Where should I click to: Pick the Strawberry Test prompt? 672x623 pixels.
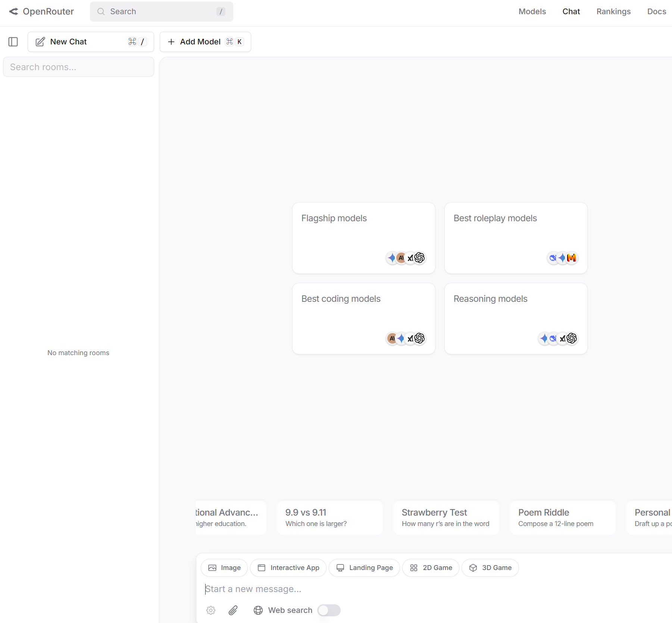[447, 518]
